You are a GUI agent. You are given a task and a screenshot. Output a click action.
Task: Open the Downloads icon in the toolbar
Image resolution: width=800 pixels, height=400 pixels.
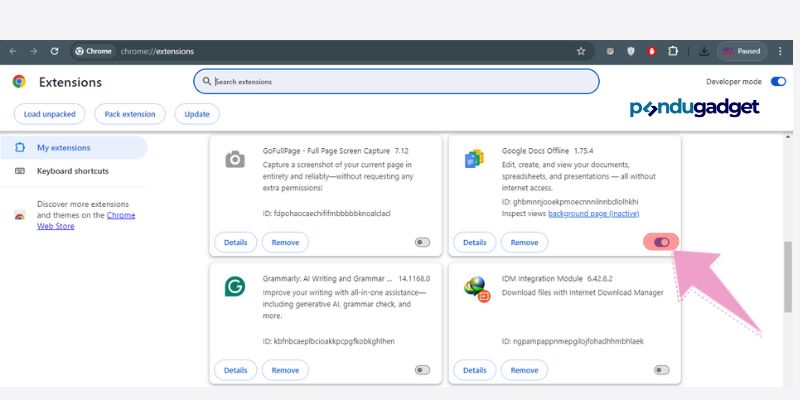(x=704, y=52)
